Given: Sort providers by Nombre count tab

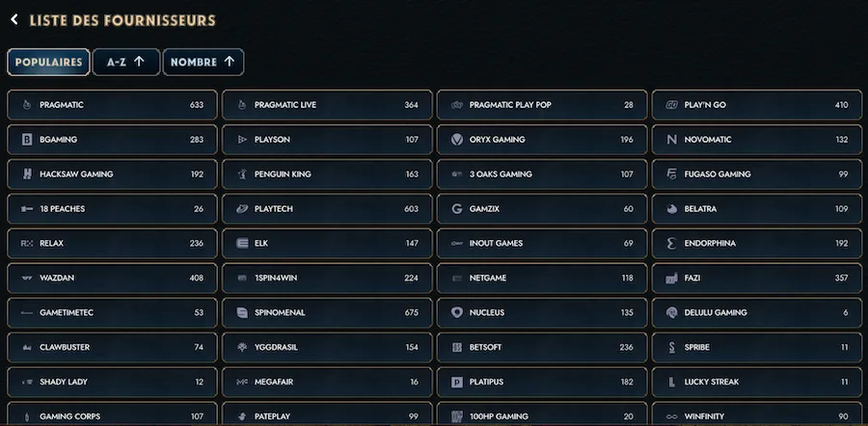Looking at the screenshot, I should 203,62.
